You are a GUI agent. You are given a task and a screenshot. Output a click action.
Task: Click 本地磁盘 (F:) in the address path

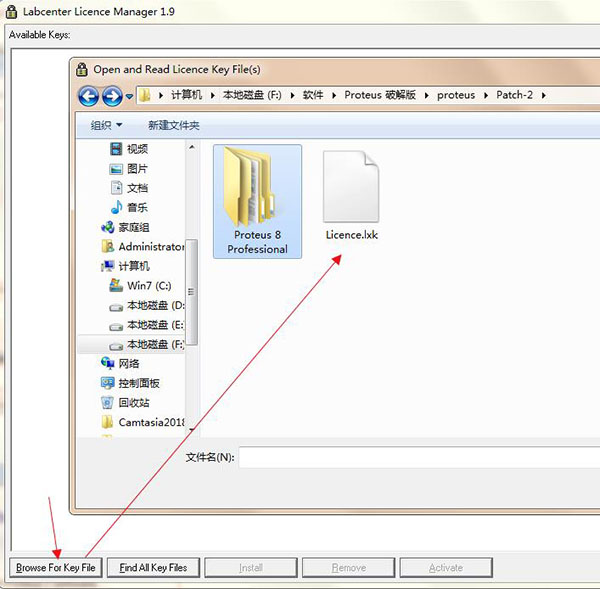252,95
